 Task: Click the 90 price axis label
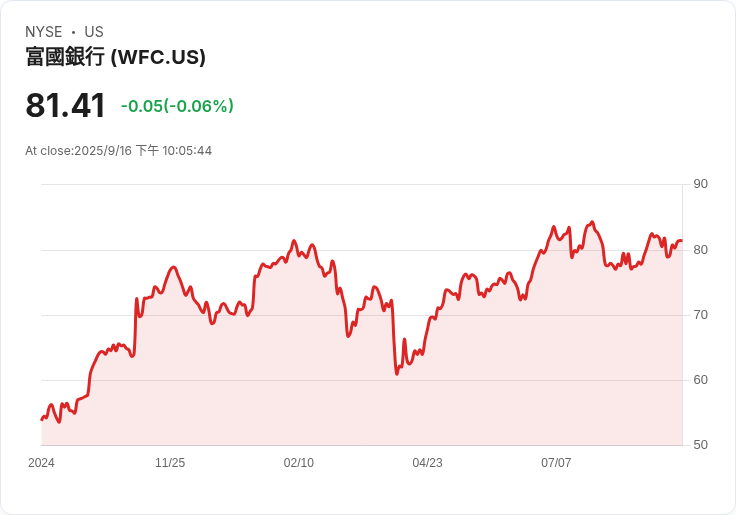click(x=700, y=184)
